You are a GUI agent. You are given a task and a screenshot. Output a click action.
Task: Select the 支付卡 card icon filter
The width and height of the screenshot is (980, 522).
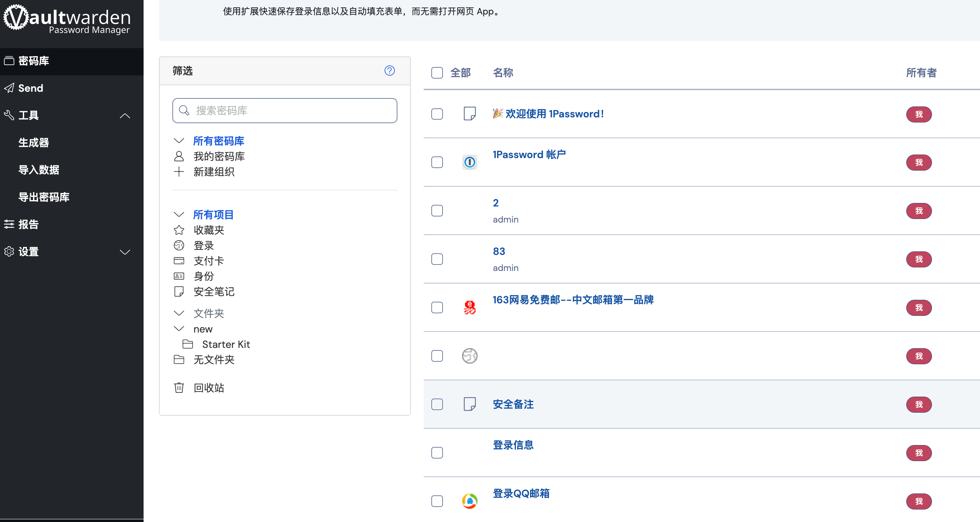point(179,261)
